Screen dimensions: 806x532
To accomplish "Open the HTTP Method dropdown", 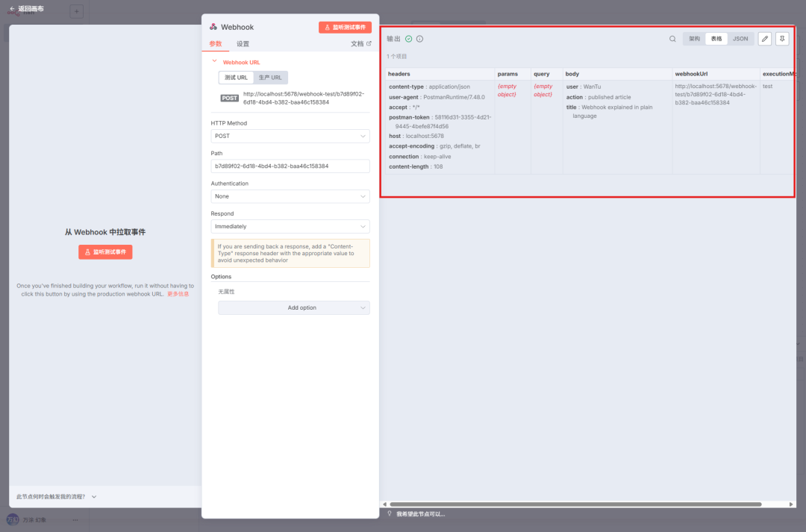I will (x=290, y=137).
